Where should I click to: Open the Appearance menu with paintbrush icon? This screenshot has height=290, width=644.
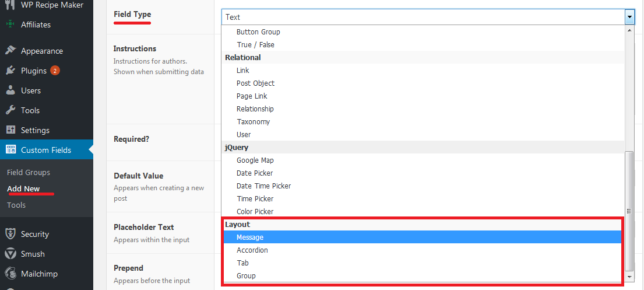click(10, 51)
